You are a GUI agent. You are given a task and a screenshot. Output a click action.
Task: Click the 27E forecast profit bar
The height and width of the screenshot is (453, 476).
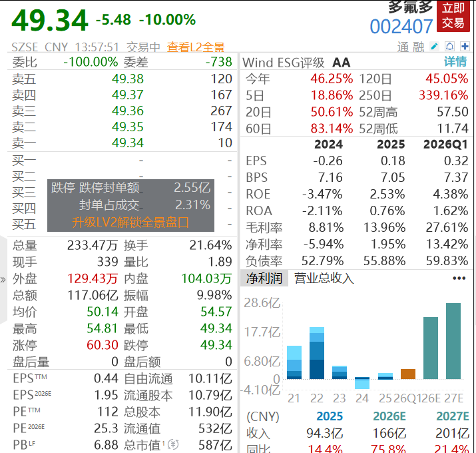click(453, 341)
